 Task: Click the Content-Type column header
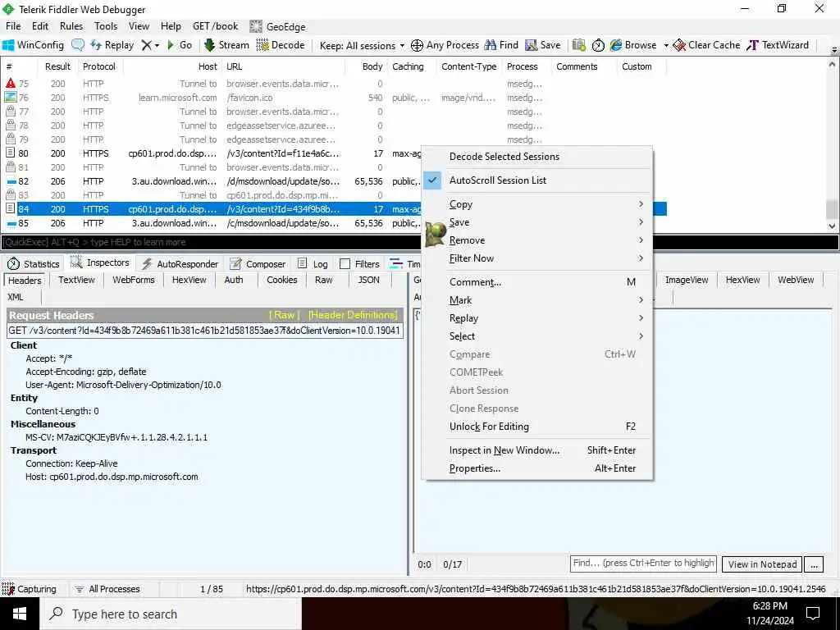pyautogui.click(x=468, y=66)
